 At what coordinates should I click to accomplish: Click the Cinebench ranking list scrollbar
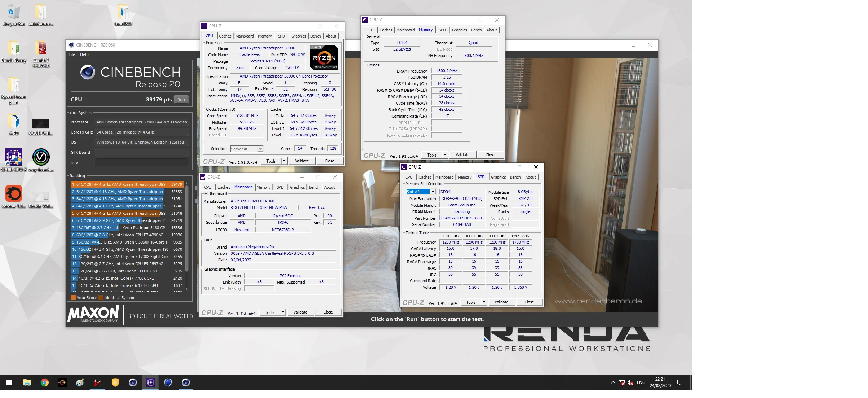point(187,236)
